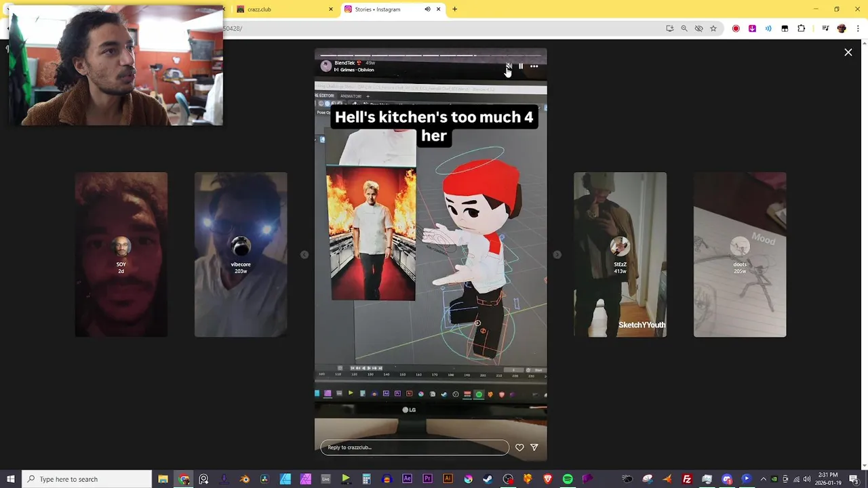Open Premiere Pro taskbar icon
Viewport: 868px width, 488px height.
(427, 479)
